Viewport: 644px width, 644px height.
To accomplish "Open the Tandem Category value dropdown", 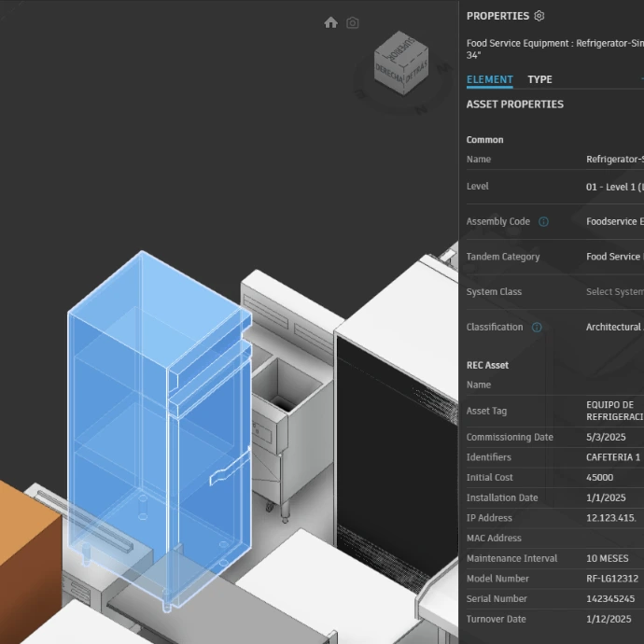I will (x=614, y=257).
